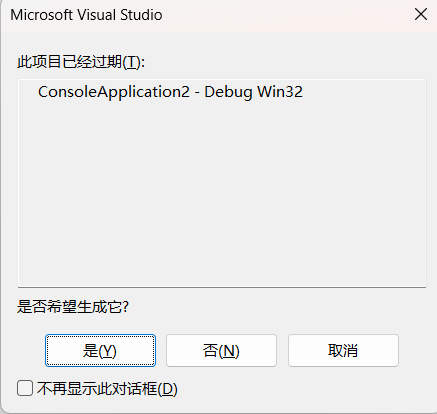
Task: Click empty area of outdated projects list
Action: 222,193
